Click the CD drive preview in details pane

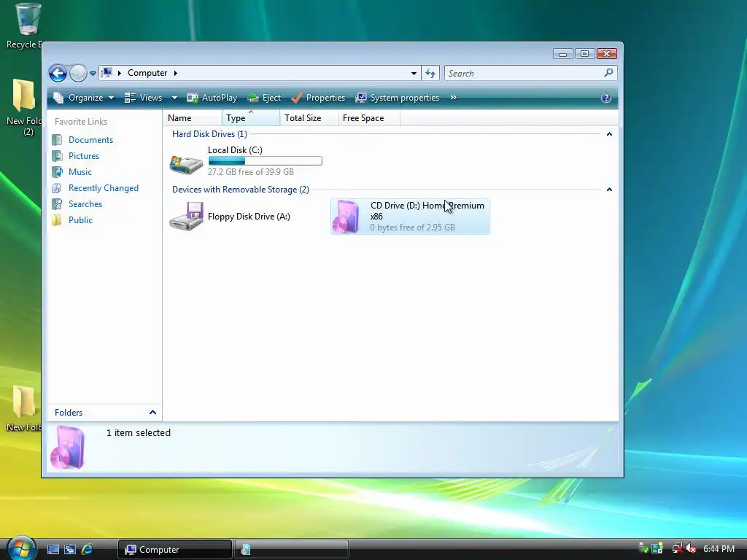click(68, 448)
